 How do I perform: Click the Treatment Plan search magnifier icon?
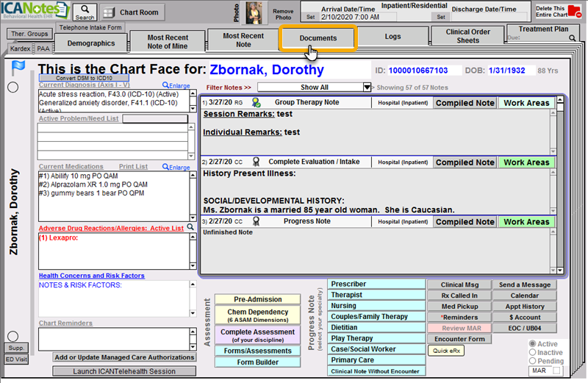tap(570, 37)
